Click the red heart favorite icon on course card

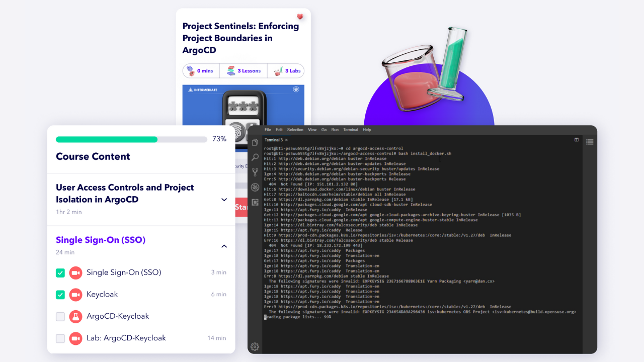pyautogui.click(x=300, y=17)
